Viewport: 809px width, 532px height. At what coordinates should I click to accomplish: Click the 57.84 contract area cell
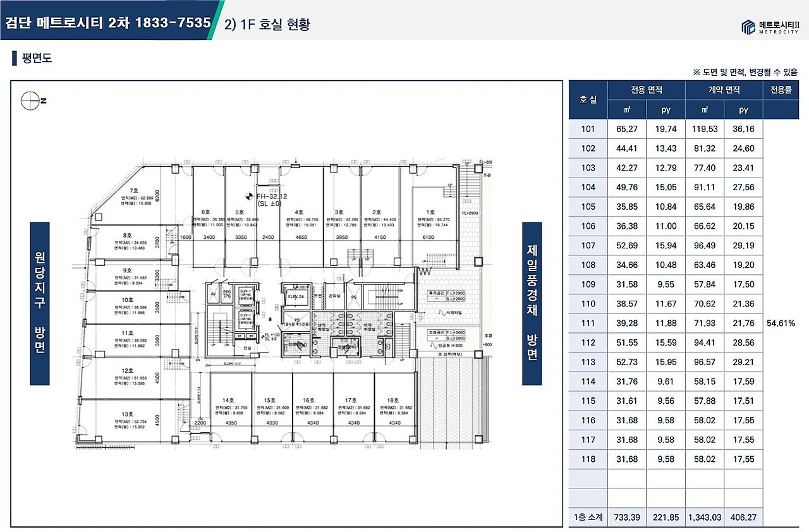(x=704, y=284)
